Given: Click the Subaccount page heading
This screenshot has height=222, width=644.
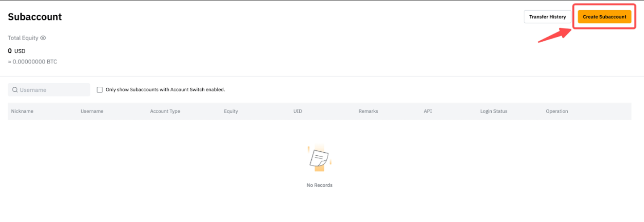Looking at the screenshot, I should pyautogui.click(x=35, y=17).
